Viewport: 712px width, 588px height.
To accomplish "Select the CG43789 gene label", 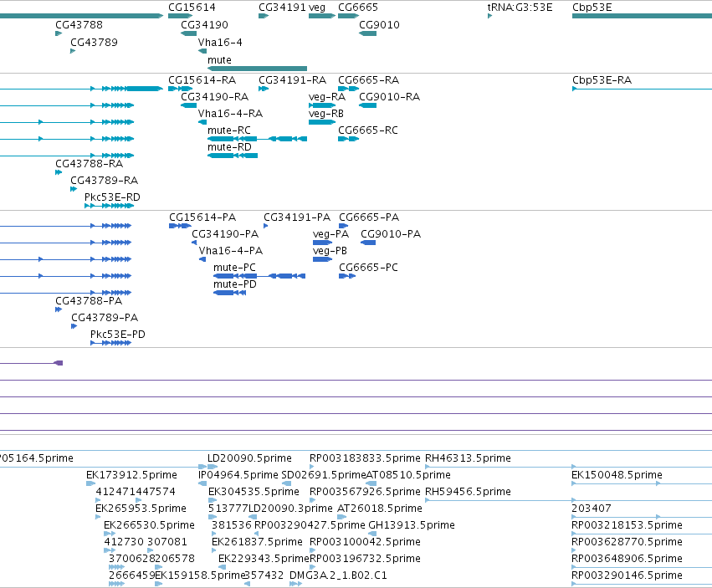I will pyautogui.click(x=94, y=42).
